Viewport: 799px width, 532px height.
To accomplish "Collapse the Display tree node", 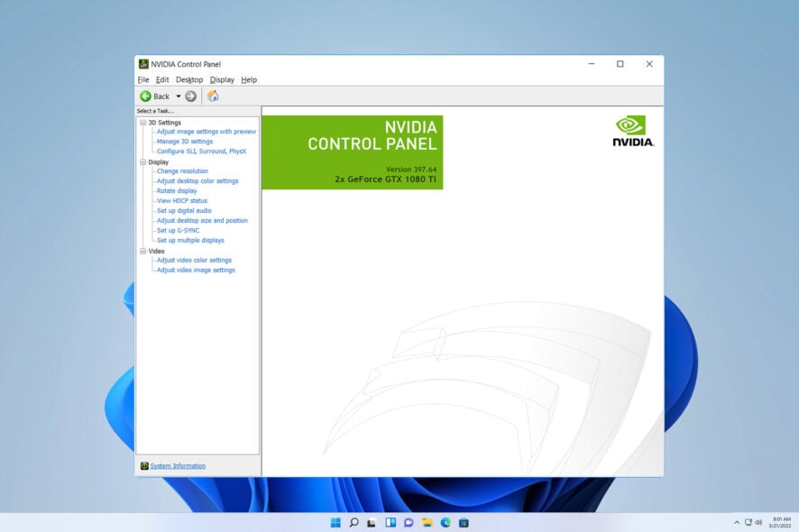I will point(143,162).
